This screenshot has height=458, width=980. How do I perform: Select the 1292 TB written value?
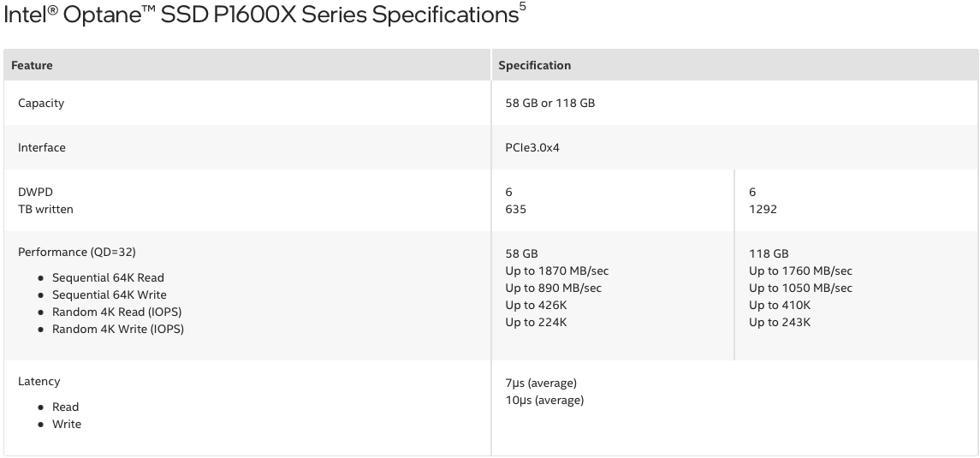click(x=763, y=209)
